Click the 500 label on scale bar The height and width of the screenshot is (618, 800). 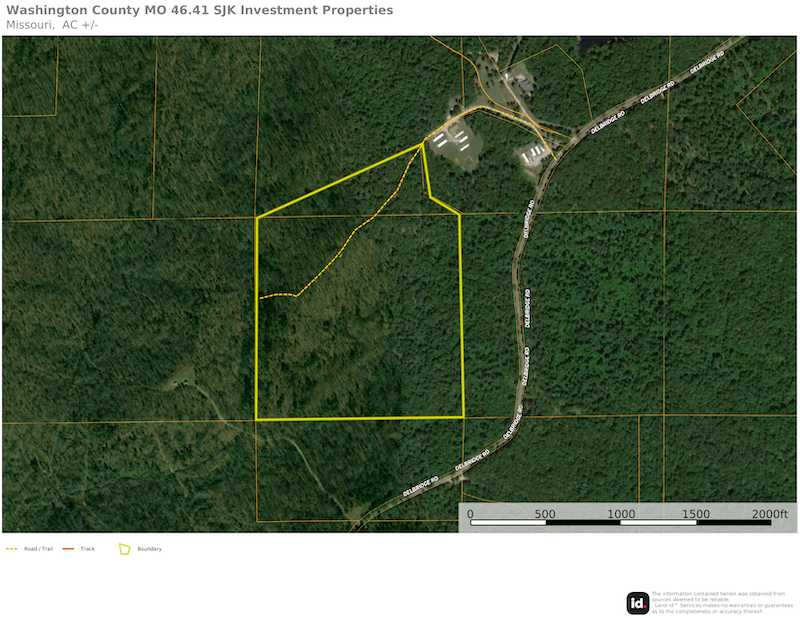tap(545, 513)
